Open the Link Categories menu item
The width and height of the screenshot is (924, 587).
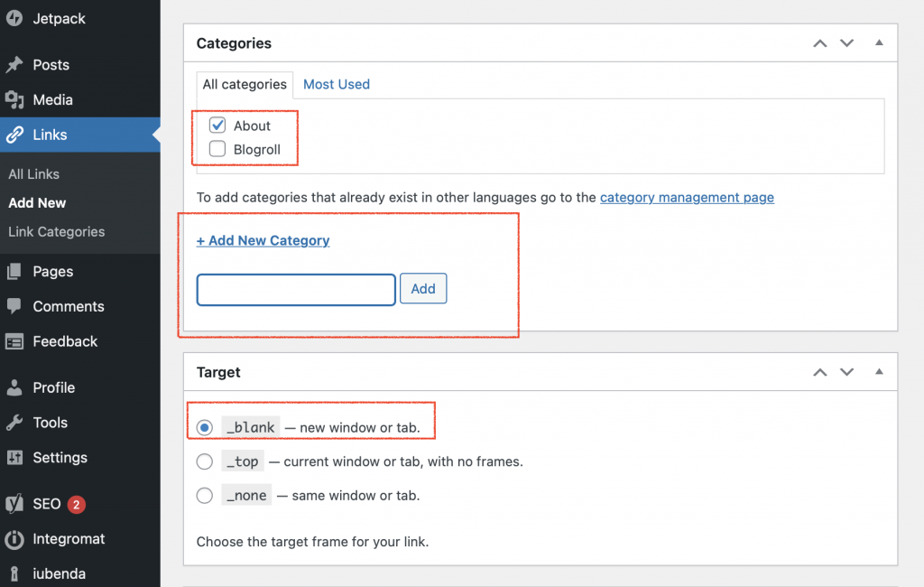(54, 232)
